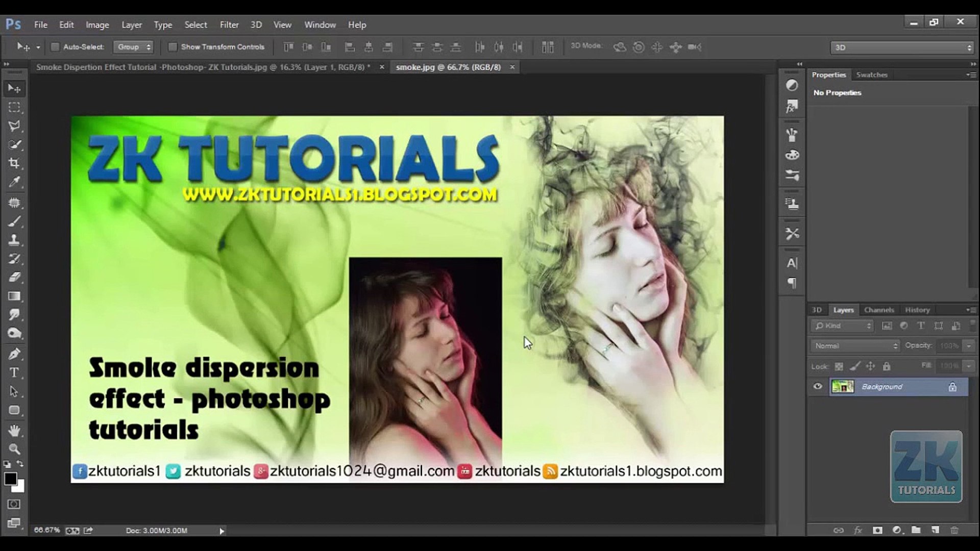Enable the Auto-Select checkbox

pos(55,47)
